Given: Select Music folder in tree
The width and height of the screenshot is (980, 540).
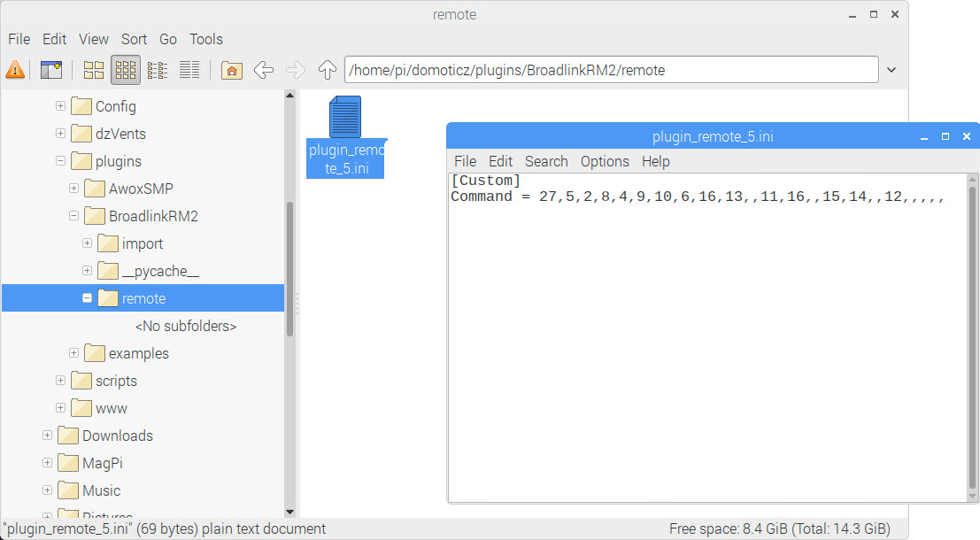Looking at the screenshot, I should (101, 491).
